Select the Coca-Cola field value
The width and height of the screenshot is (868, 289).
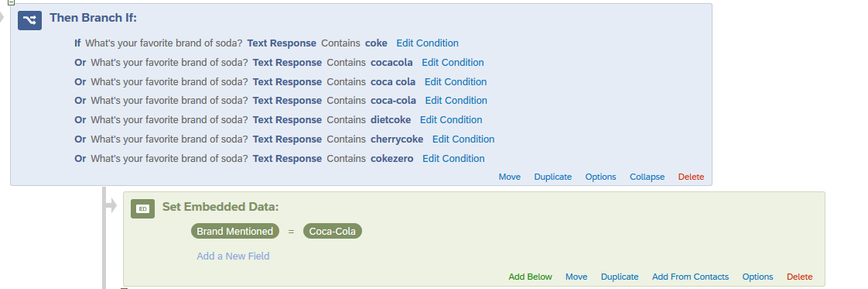point(332,232)
